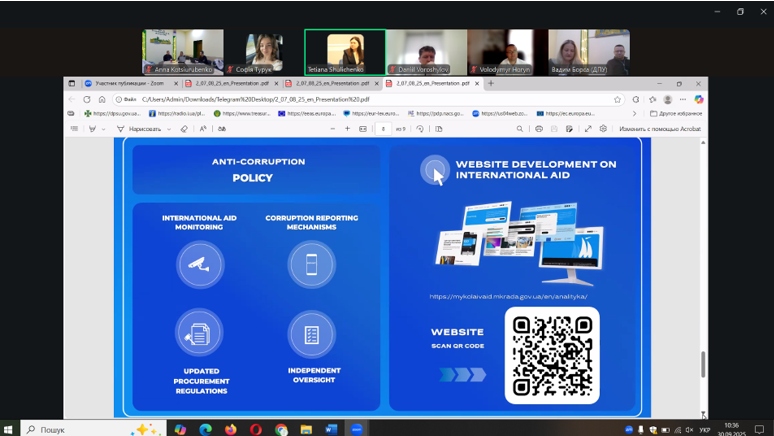Click the PDF search magnifier icon
Viewport: 774px width, 436px height.
(520, 129)
